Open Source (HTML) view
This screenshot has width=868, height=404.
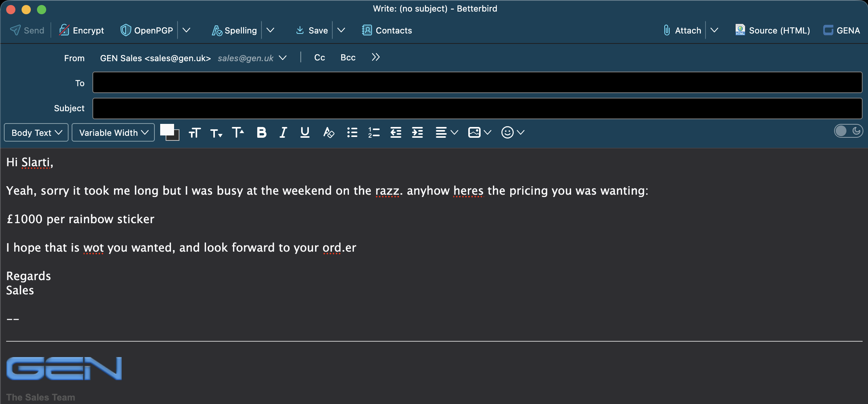pyautogui.click(x=772, y=30)
